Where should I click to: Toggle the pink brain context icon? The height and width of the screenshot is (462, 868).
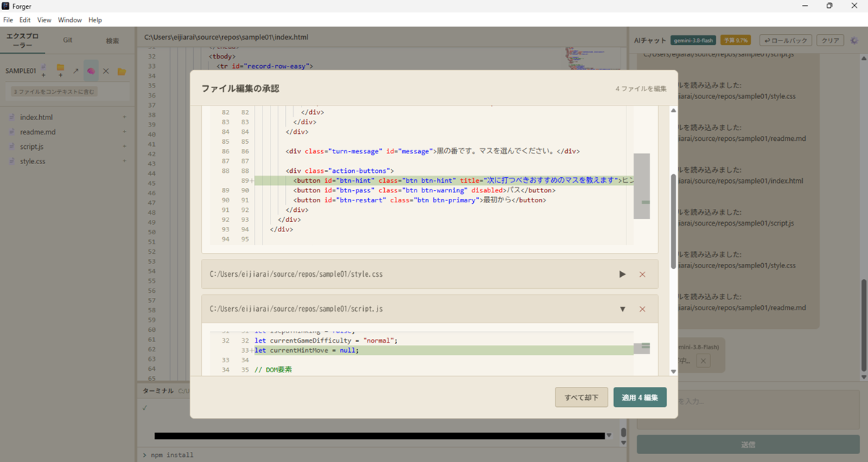pos(91,71)
